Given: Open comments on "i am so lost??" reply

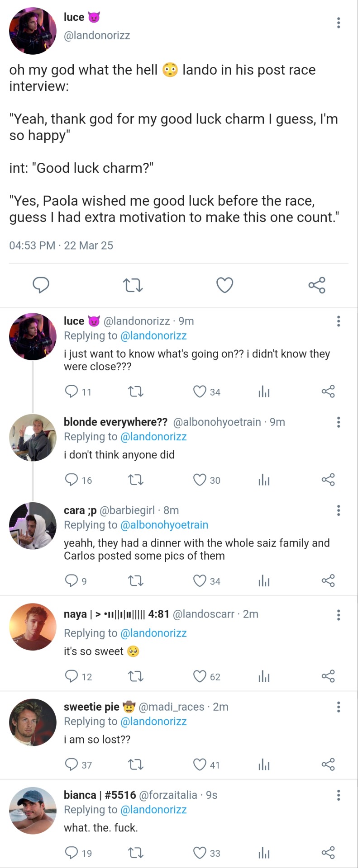Looking at the screenshot, I should (x=72, y=764).
